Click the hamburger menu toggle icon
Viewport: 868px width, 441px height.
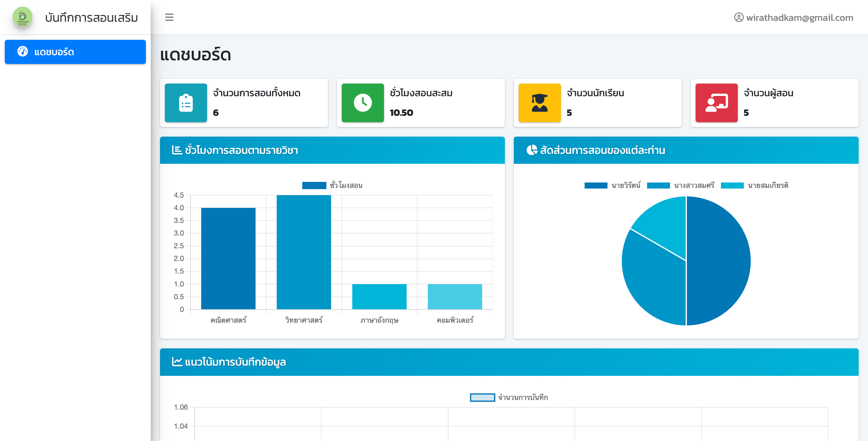click(169, 17)
